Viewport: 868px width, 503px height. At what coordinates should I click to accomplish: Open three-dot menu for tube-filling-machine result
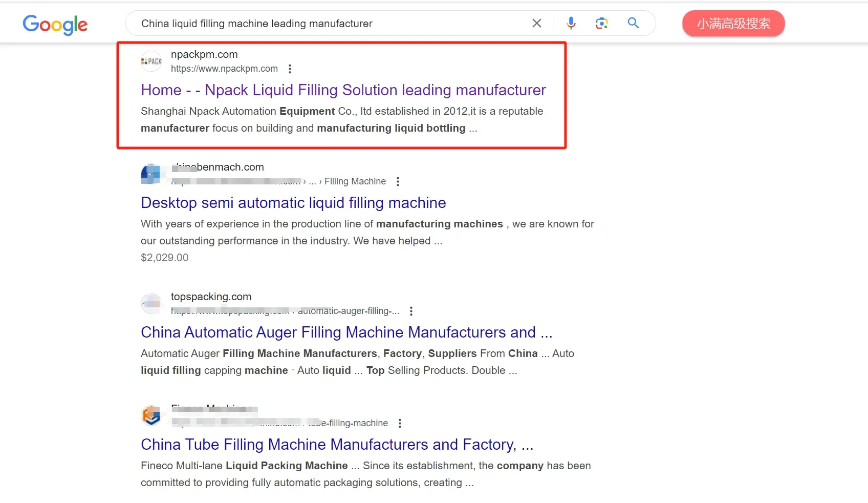(x=400, y=423)
